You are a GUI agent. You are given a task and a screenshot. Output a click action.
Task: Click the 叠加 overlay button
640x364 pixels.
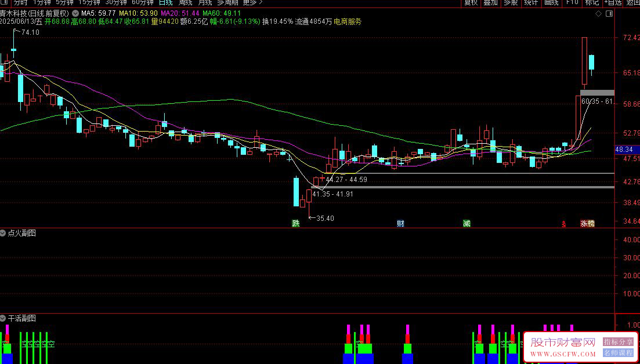coord(491,2)
